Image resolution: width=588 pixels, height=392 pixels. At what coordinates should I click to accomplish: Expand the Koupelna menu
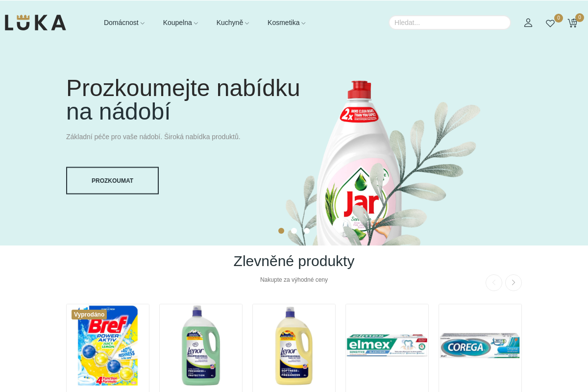pos(180,23)
